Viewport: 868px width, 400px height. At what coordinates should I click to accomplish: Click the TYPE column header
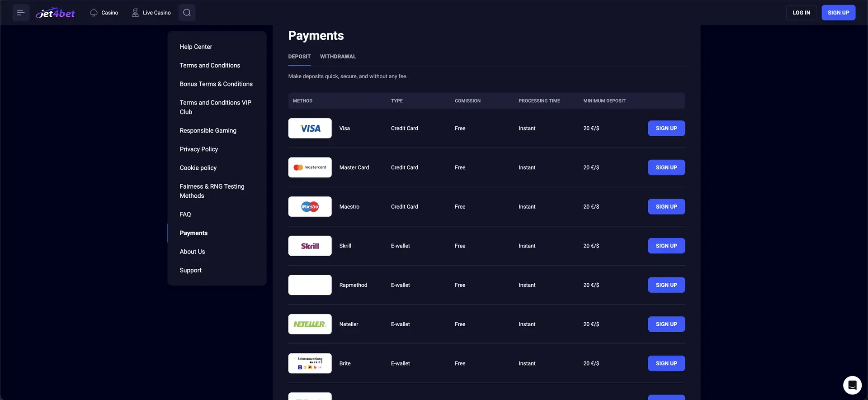point(396,101)
